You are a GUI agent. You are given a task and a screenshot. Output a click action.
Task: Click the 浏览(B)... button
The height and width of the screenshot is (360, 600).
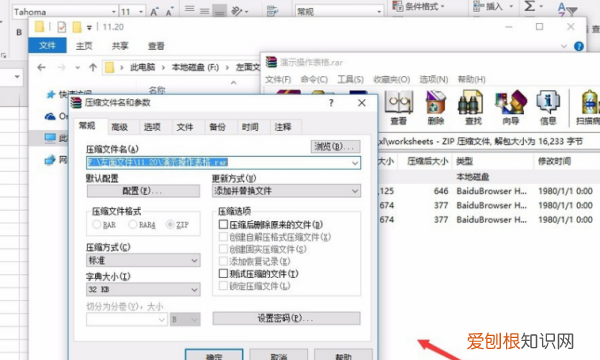pyautogui.click(x=335, y=147)
